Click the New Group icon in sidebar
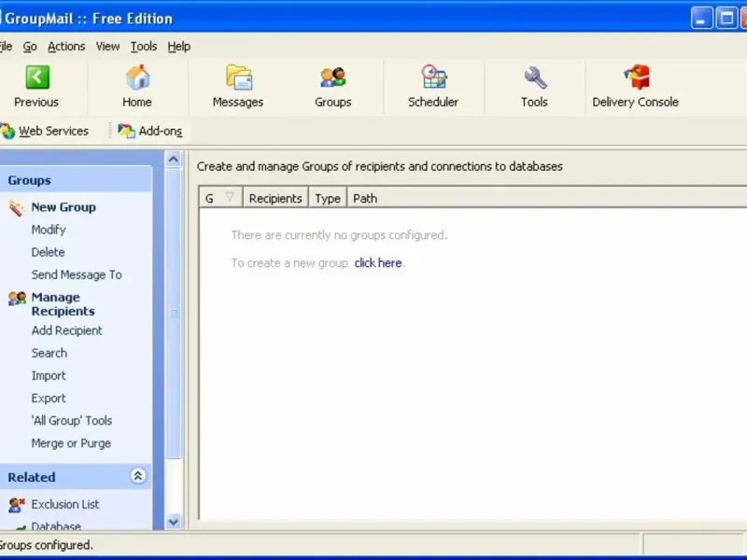Image resolution: width=747 pixels, height=560 pixels. tap(16, 208)
